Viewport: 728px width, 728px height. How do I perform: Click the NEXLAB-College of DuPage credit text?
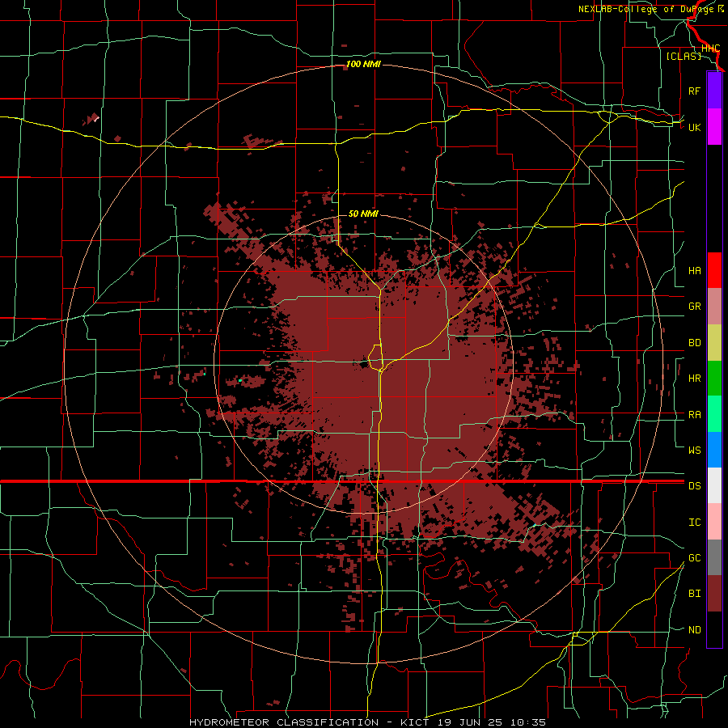click(x=651, y=9)
